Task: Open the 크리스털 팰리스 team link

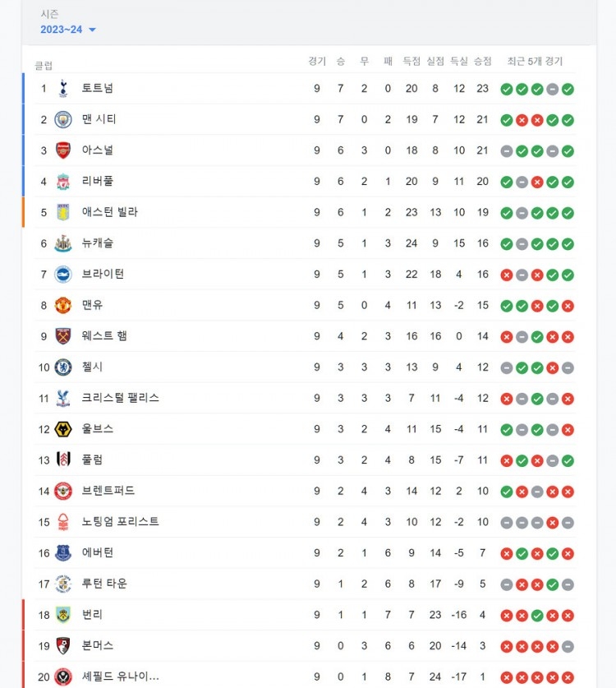Action: [x=120, y=398]
